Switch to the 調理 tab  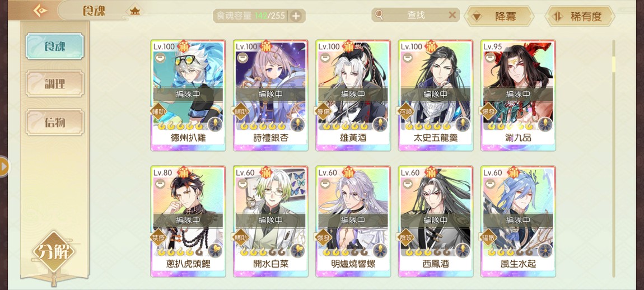click(x=55, y=84)
